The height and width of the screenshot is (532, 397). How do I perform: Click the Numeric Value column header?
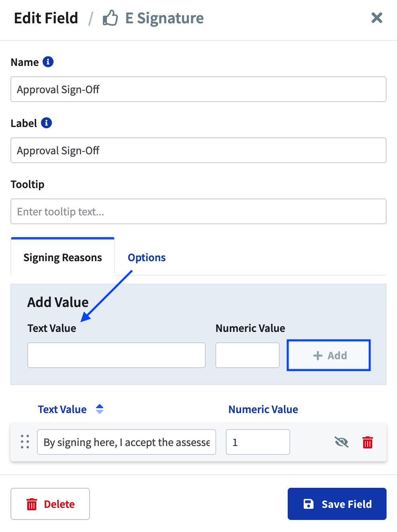(x=263, y=409)
